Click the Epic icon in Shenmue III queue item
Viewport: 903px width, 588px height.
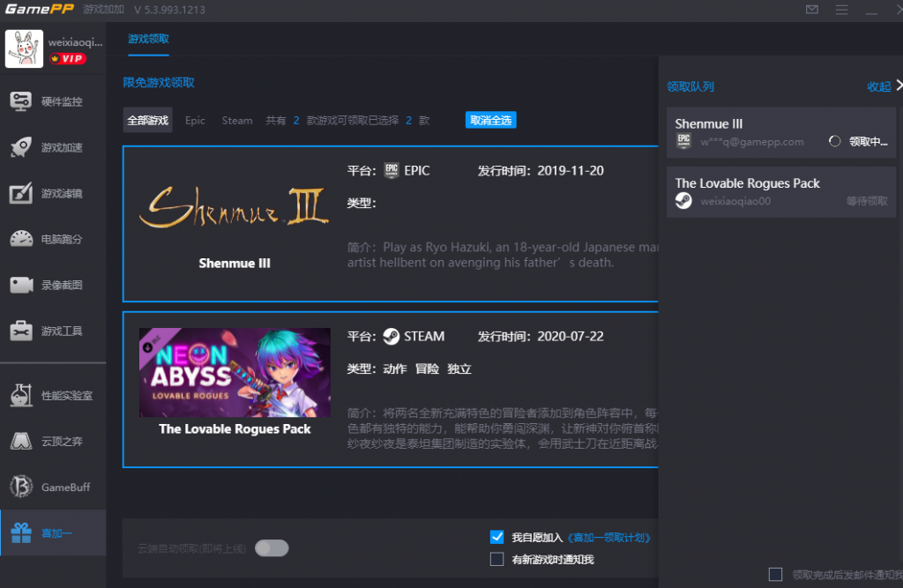tap(683, 141)
